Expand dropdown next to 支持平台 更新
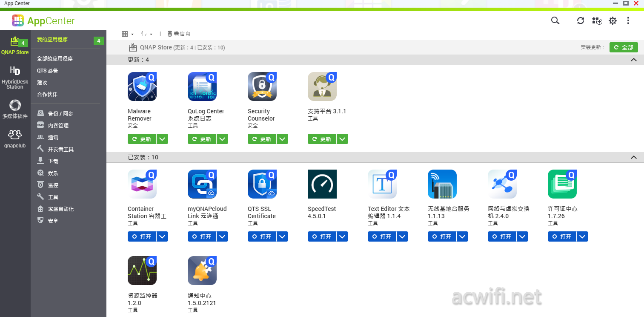 pyautogui.click(x=343, y=139)
